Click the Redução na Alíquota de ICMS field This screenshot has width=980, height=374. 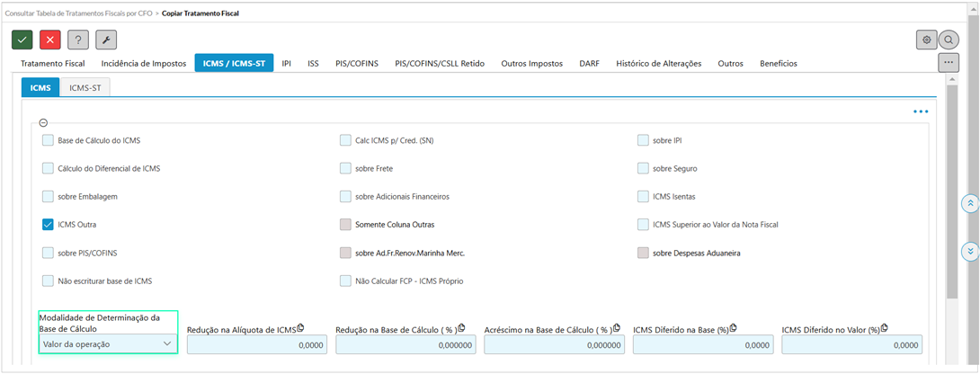[x=255, y=344]
